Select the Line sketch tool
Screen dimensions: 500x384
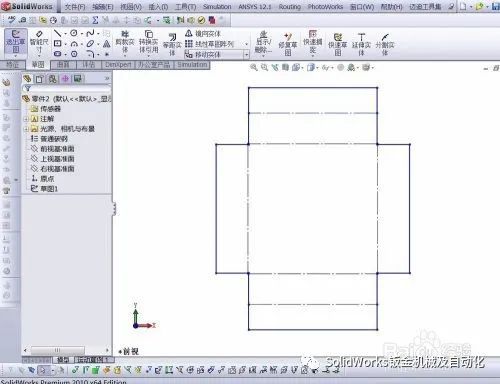58,33
